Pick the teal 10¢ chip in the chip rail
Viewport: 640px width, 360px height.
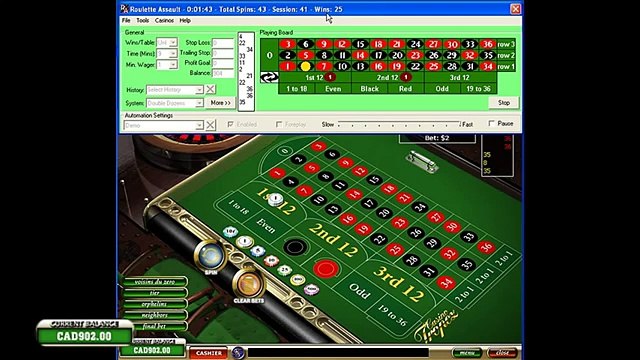pyautogui.click(x=231, y=232)
